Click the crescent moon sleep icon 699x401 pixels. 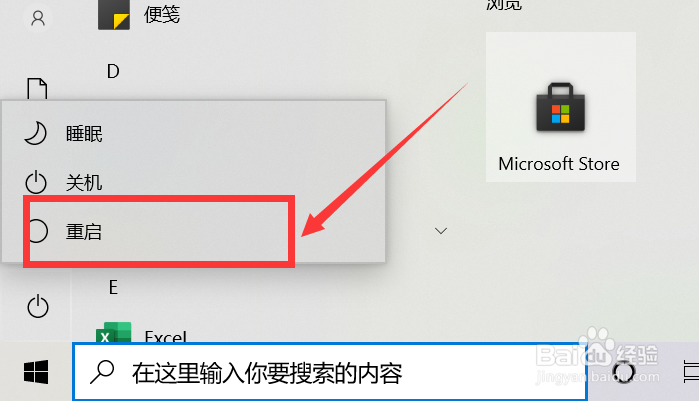35,134
